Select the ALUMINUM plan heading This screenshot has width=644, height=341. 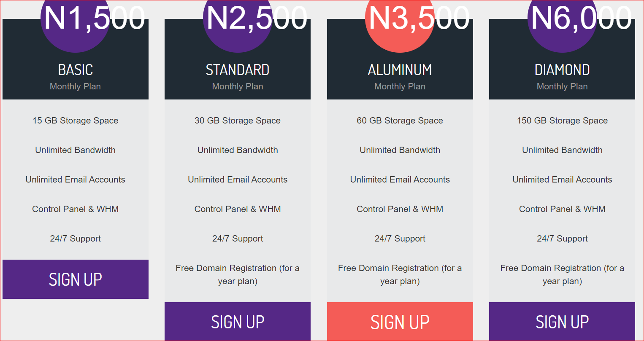click(400, 70)
